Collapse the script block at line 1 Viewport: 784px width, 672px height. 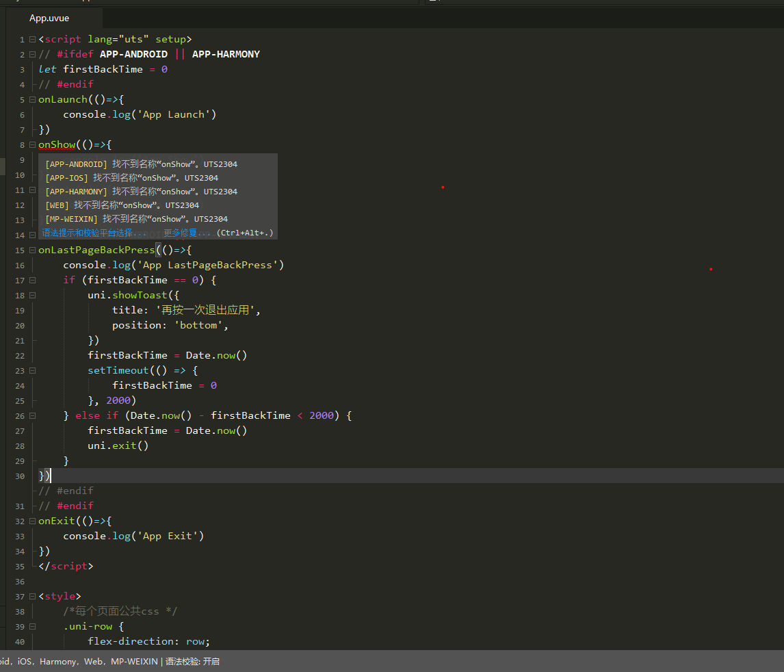(x=33, y=39)
